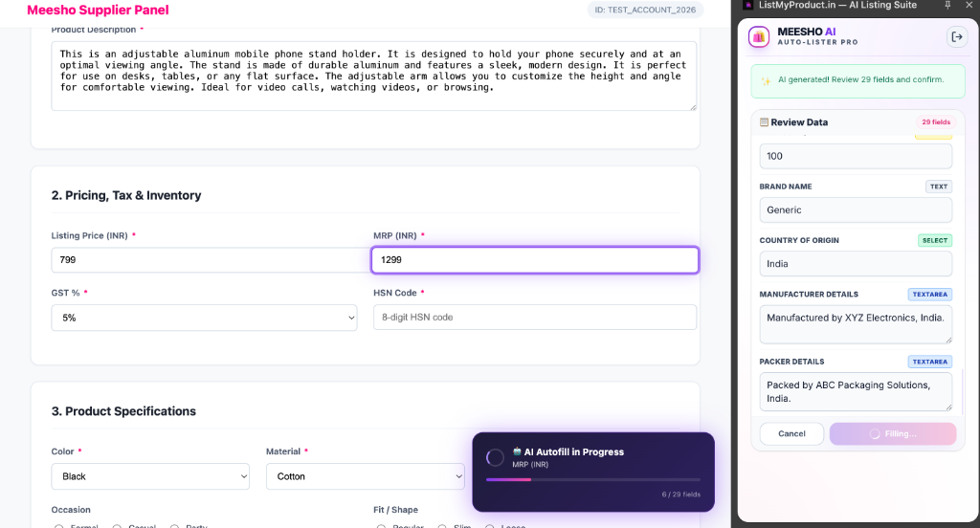Open the Color dropdown showing Black

(x=150, y=476)
